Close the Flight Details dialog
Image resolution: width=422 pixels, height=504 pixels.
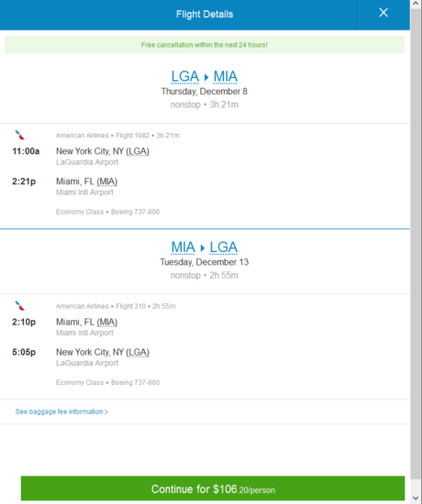pos(383,13)
